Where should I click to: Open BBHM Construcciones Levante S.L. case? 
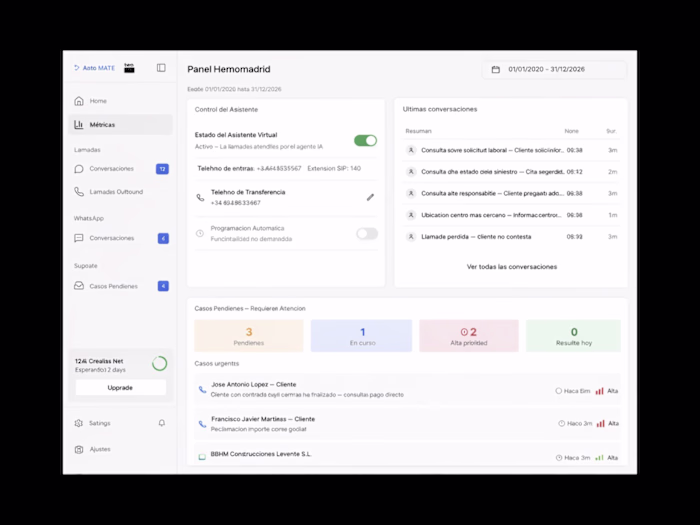(408, 455)
